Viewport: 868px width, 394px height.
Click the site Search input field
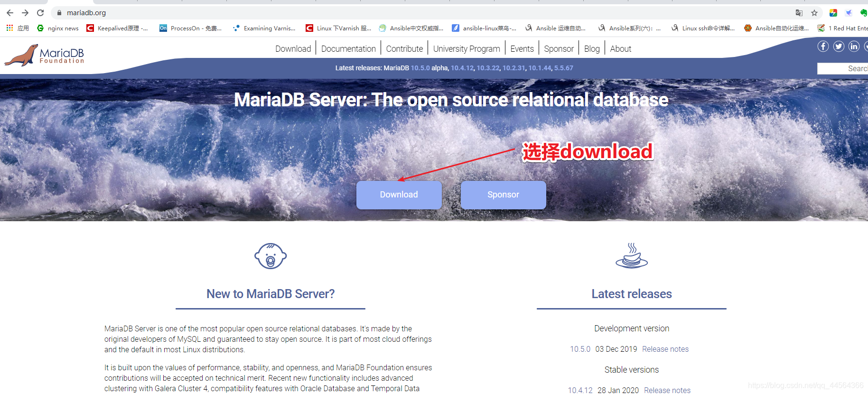842,68
